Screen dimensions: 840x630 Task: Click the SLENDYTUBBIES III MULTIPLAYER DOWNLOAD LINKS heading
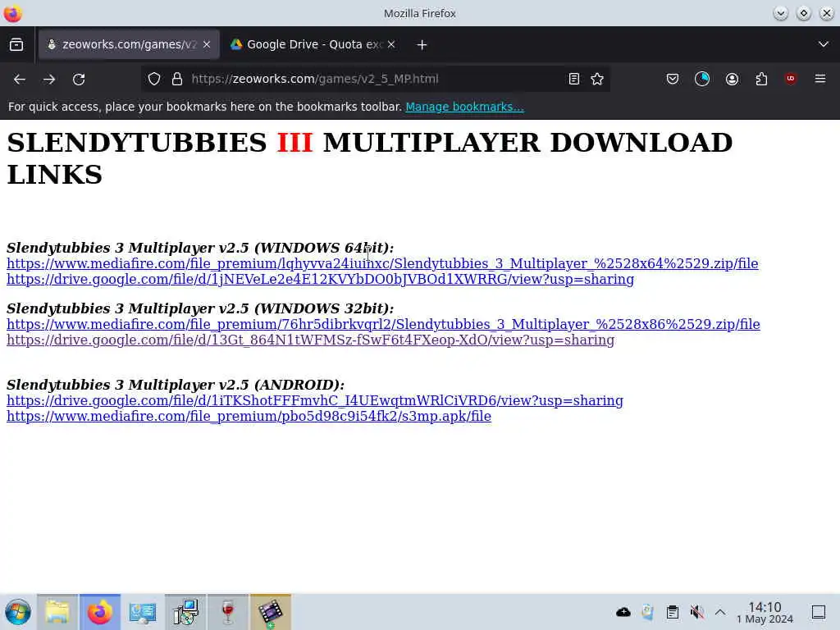[370, 158]
